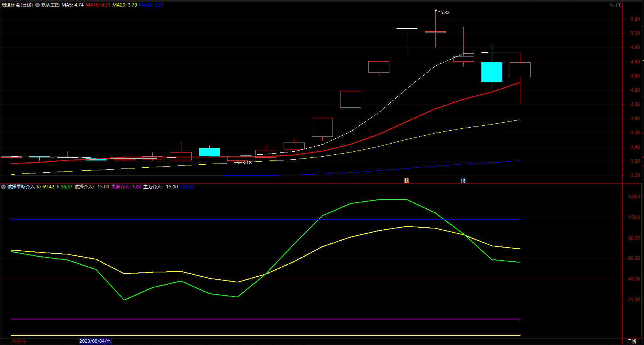This screenshot has width=644, height=345.
Task: Toggle the side panel icon at top right
Action: pos(619,5)
